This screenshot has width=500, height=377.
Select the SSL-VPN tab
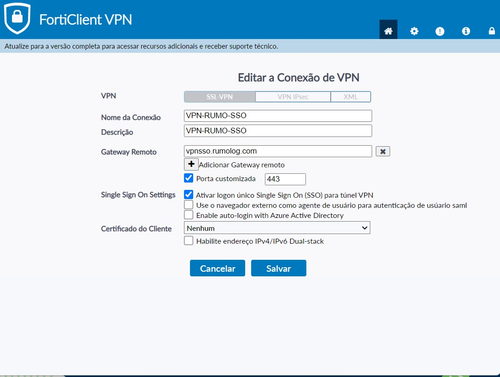[x=220, y=97]
